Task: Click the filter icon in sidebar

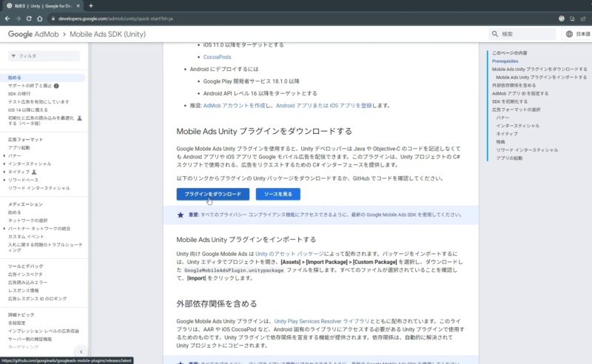Action: 13,56
